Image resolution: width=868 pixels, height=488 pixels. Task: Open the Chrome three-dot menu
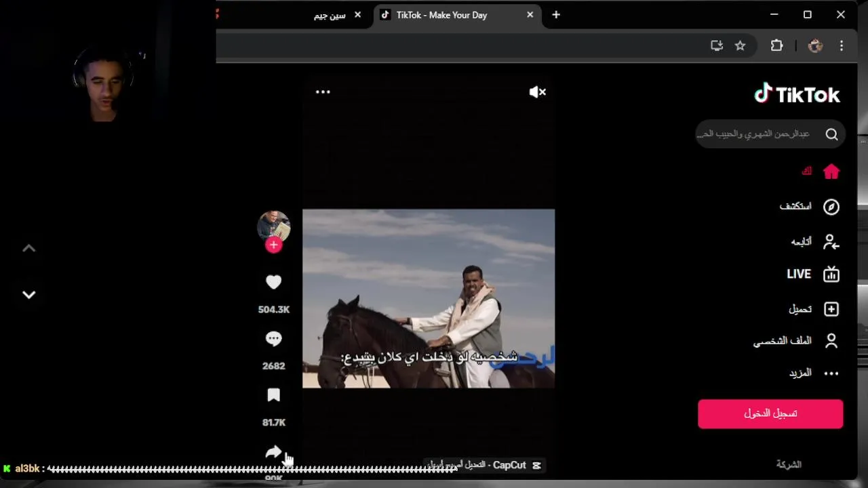(842, 45)
